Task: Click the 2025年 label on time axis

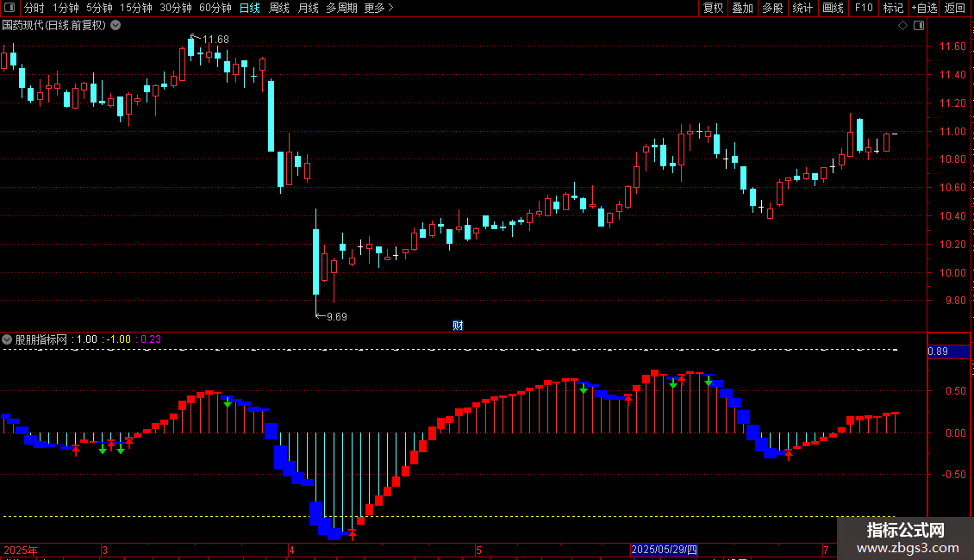Action: (21, 550)
